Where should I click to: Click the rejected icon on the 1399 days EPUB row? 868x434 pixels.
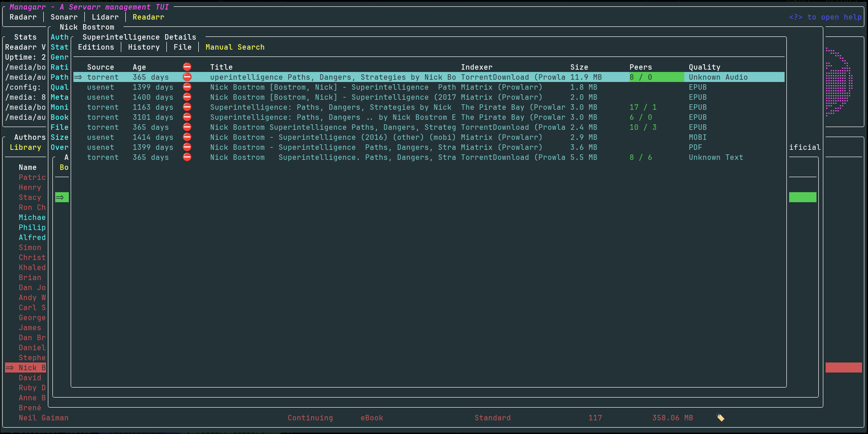pos(187,87)
